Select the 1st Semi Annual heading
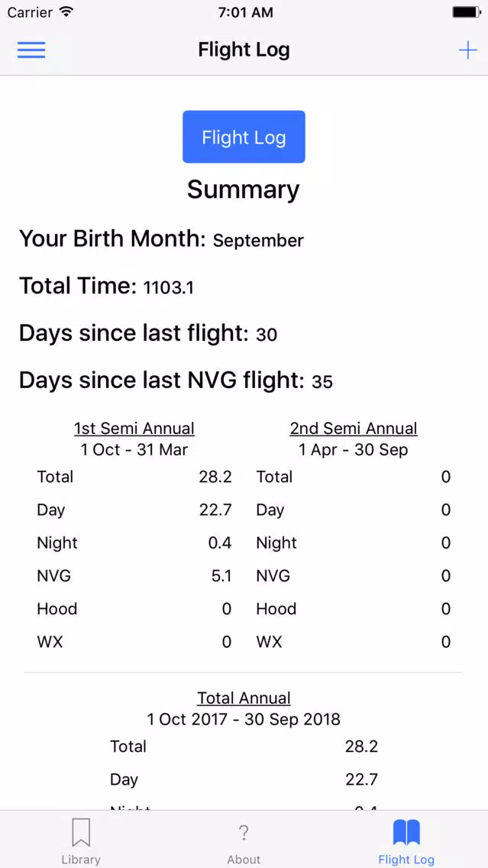Viewport: 488px width, 868px height. click(134, 428)
